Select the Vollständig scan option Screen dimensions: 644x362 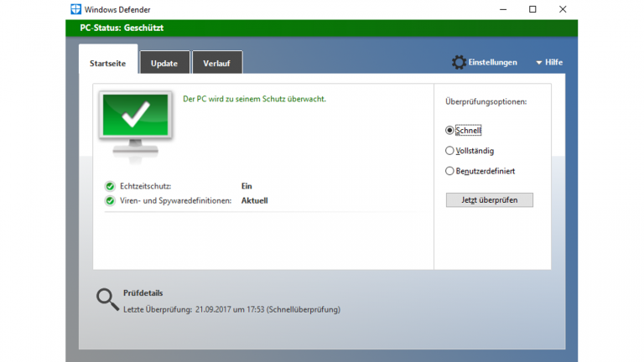click(449, 151)
